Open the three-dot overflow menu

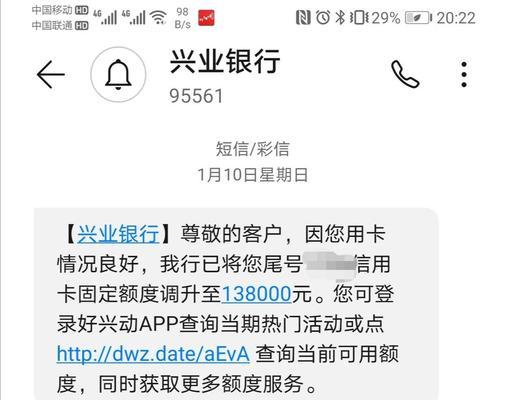464,74
